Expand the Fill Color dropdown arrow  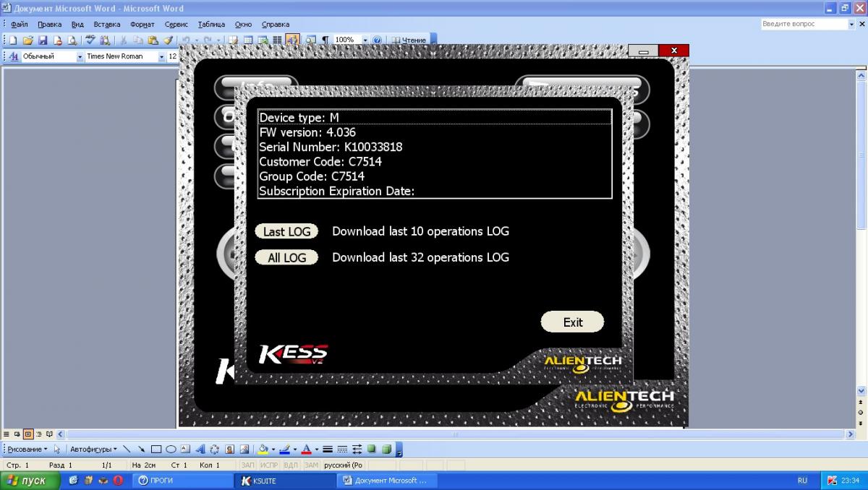click(273, 450)
